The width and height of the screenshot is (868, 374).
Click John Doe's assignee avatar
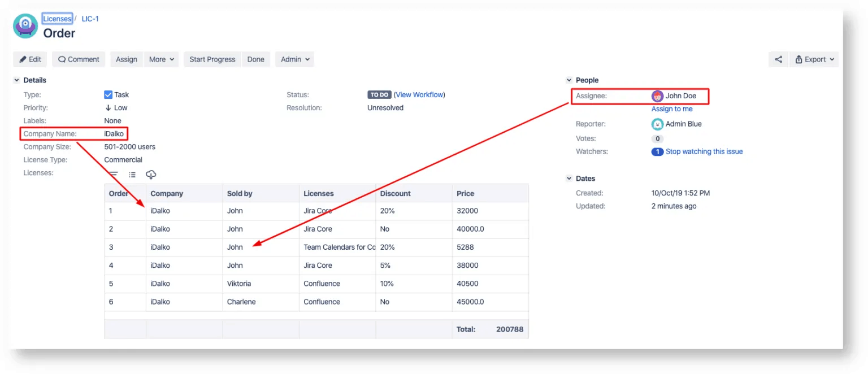(x=657, y=95)
